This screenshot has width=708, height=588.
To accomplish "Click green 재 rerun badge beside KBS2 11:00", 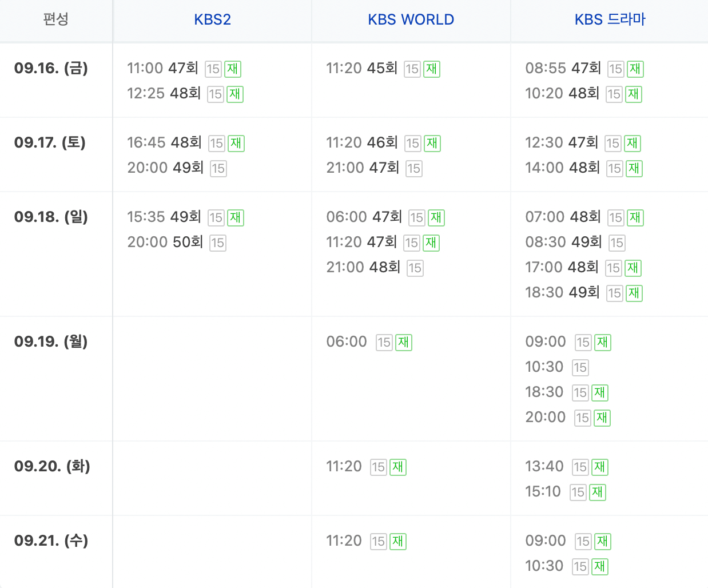I will (233, 69).
